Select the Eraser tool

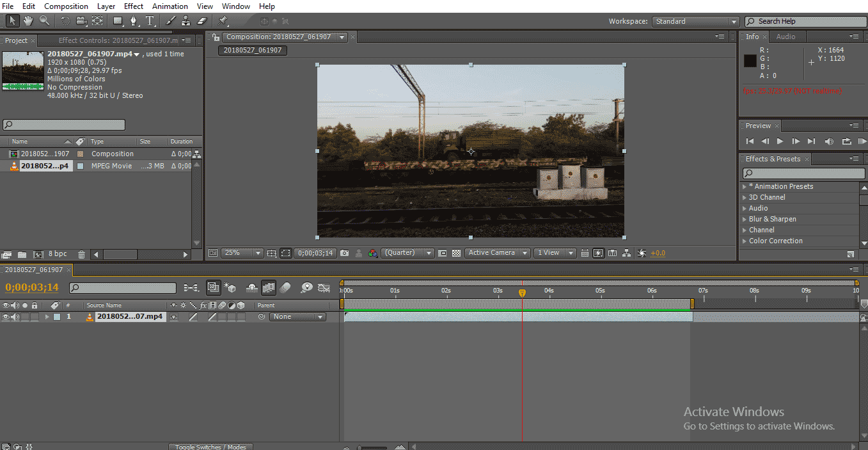click(203, 21)
